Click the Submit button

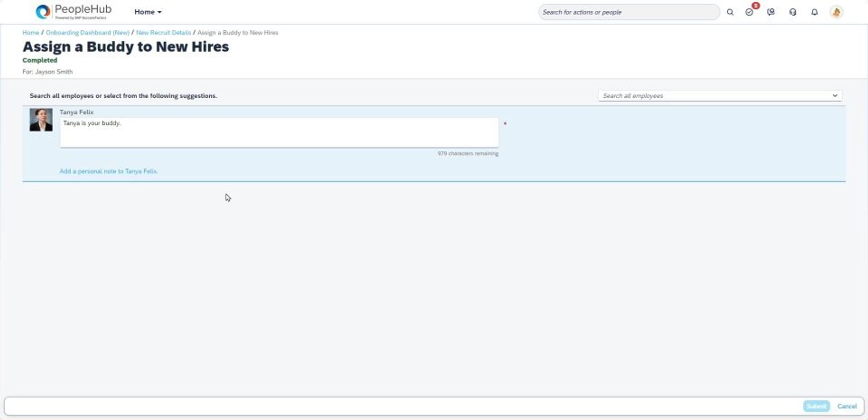tap(816, 406)
